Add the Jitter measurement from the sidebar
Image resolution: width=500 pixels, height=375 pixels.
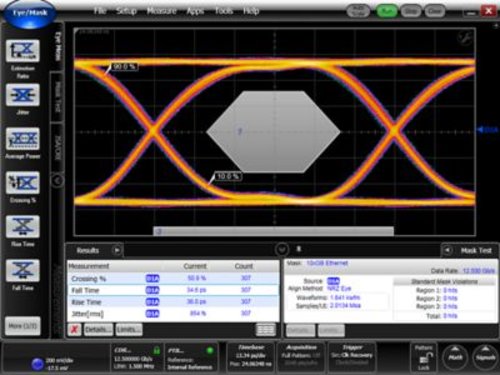[x=23, y=95]
